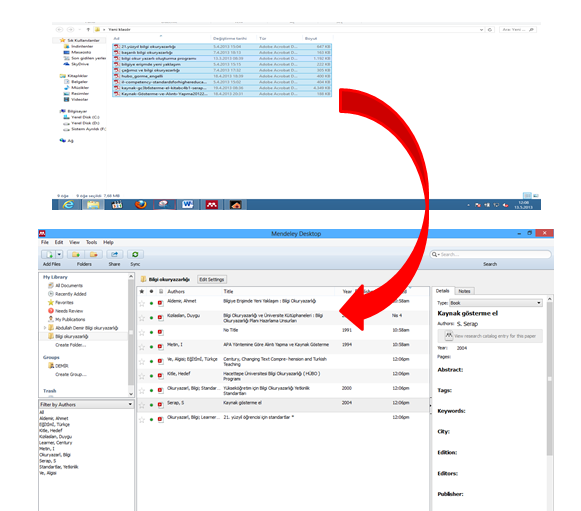Screen dimensions: 581x511
Task: Favorite the Kitle, Hedef document star
Action: point(142,376)
